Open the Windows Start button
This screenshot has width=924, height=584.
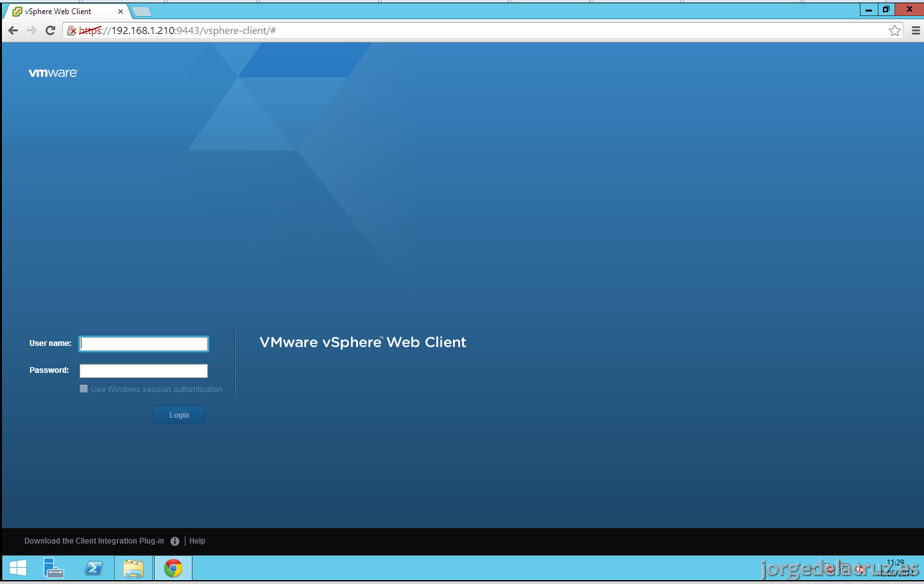(18, 568)
